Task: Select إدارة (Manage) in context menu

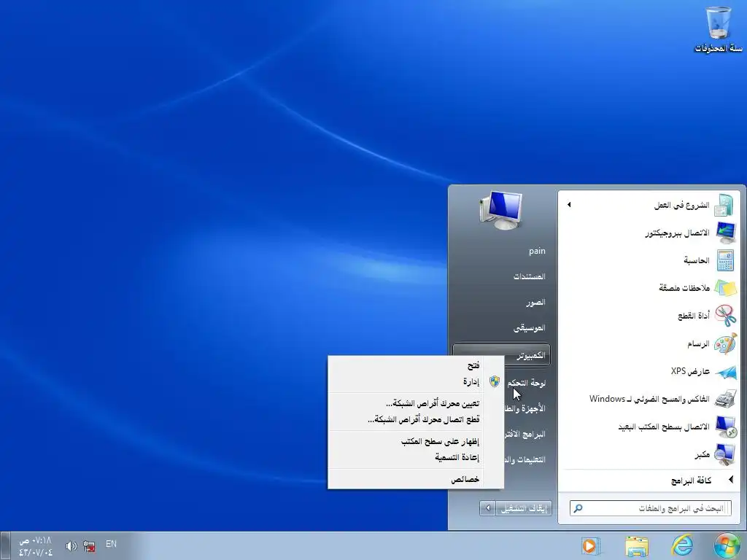Action: tap(415, 382)
